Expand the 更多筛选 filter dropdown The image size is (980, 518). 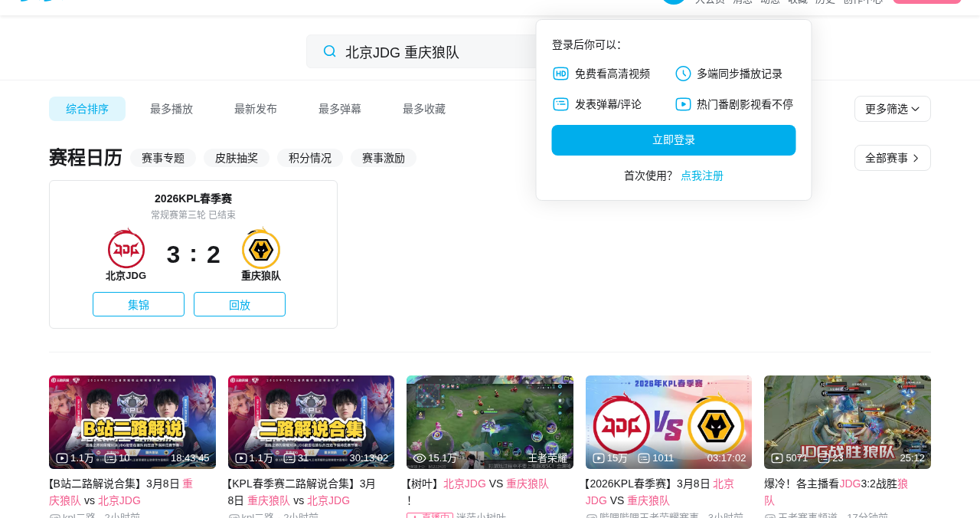point(892,109)
